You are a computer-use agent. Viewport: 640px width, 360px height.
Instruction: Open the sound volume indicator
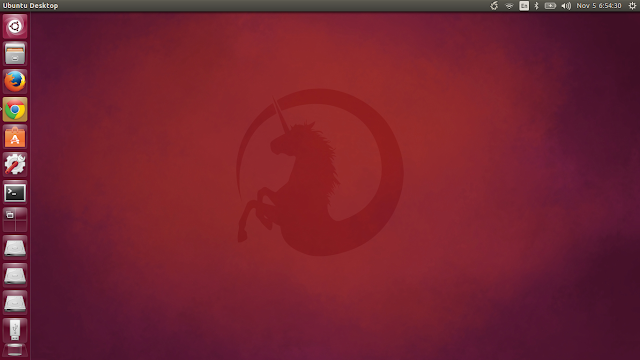click(x=566, y=6)
